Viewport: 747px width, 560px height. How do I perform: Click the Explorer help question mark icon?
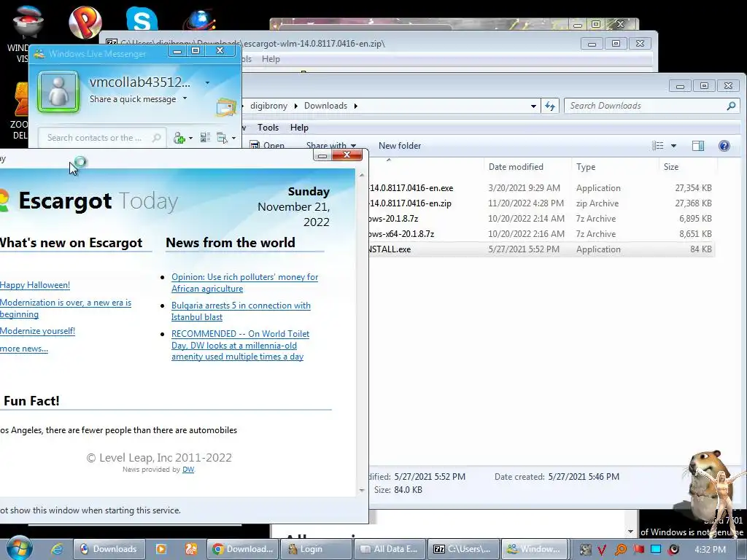(724, 146)
